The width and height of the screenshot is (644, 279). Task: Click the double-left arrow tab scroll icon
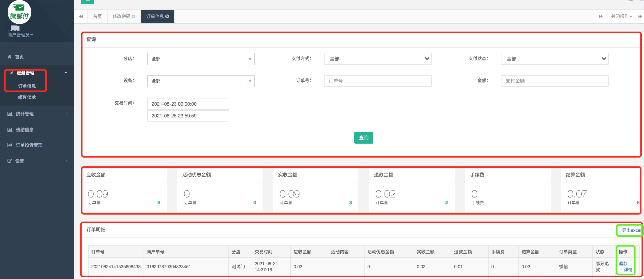81,16
